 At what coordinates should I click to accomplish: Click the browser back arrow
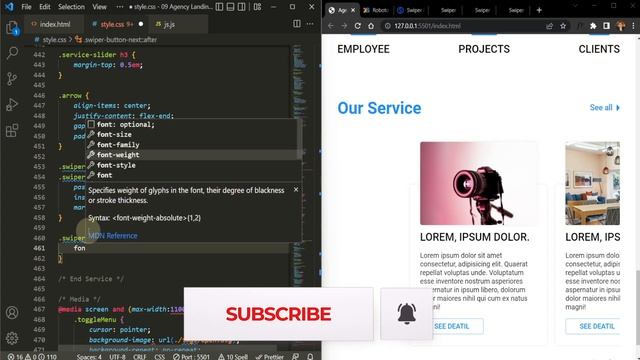click(331, 26)
